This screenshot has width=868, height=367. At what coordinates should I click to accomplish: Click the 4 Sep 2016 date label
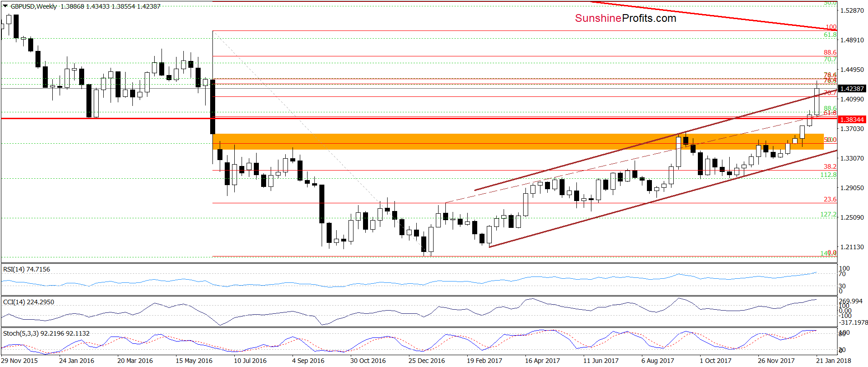[x=308, y=361]
